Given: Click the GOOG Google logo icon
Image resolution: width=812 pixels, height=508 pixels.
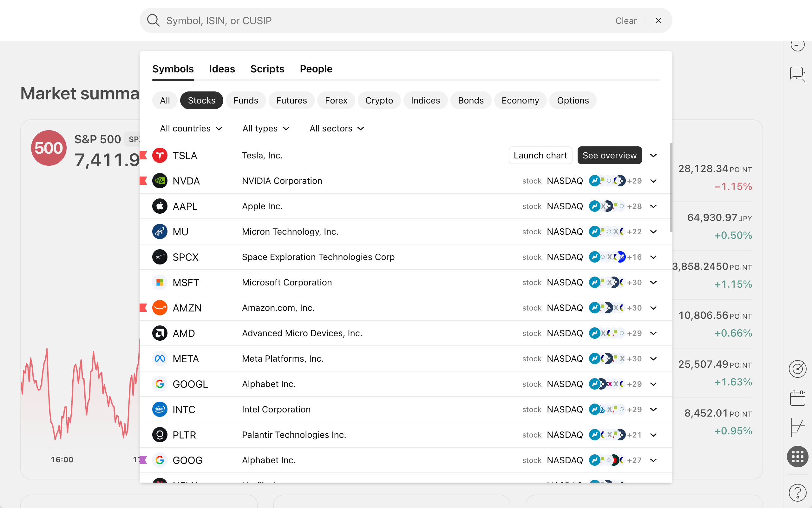Looking at the screenshot, I should pos(160,460).
